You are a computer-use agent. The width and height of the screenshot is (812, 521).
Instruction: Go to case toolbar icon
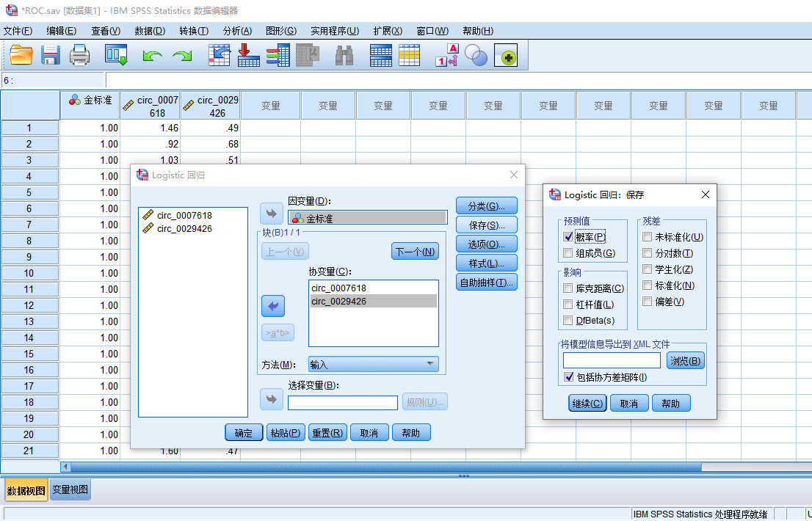219,55
